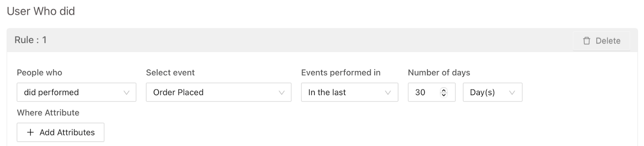The width and height of the screenshot is (644, 146).
Task: Click the 'People who' field label
Action: [x=39, y=73]
